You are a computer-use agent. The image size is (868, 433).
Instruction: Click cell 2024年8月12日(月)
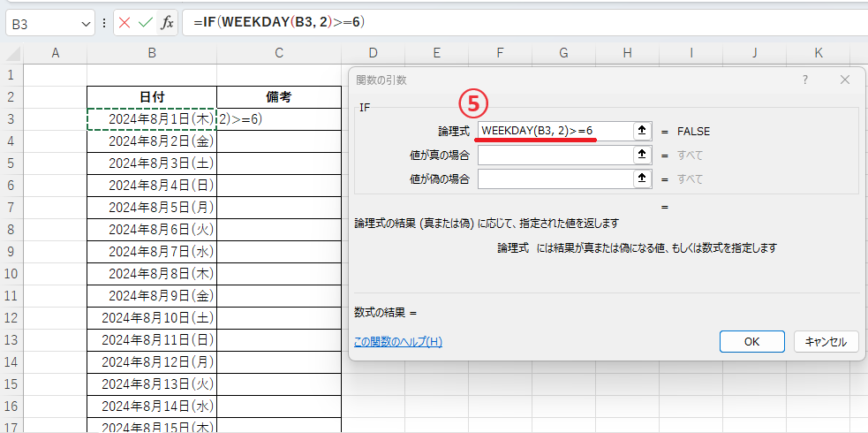coord(152,362)
